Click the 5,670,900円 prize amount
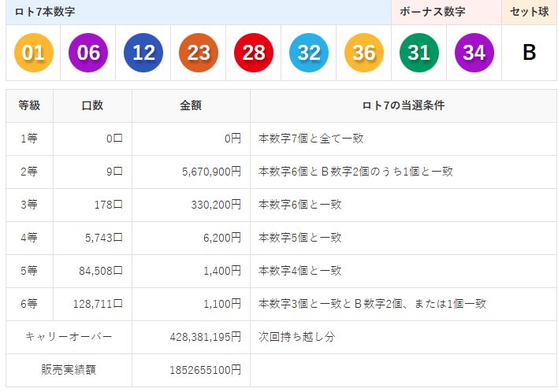Screen dimensions: 558x392 [212, 172]
